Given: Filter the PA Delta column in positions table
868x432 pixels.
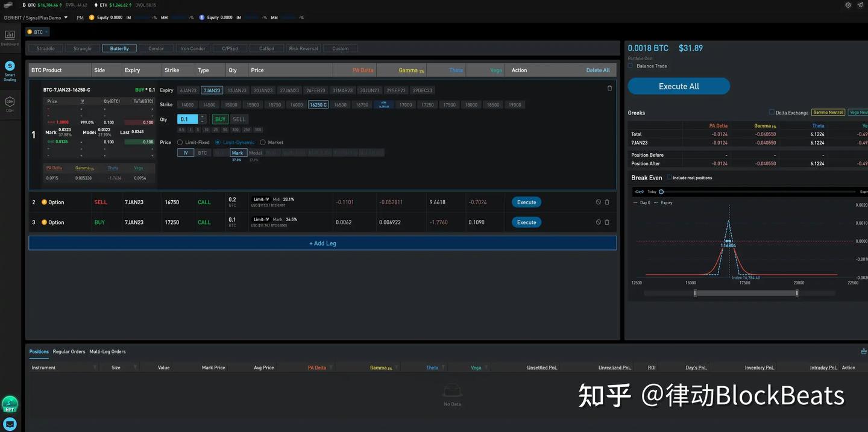Looking at the screenshot, I should (x=332, y=368).
